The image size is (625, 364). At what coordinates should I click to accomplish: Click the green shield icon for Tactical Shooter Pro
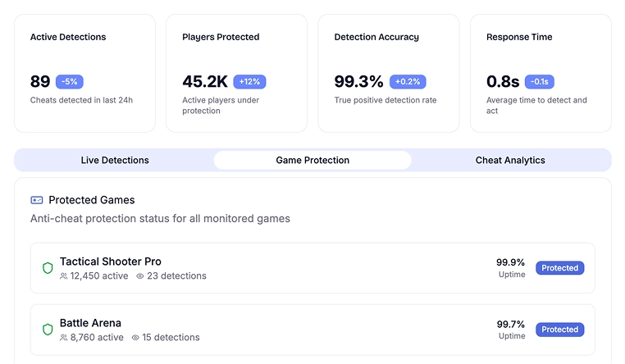tap(48, 268)
